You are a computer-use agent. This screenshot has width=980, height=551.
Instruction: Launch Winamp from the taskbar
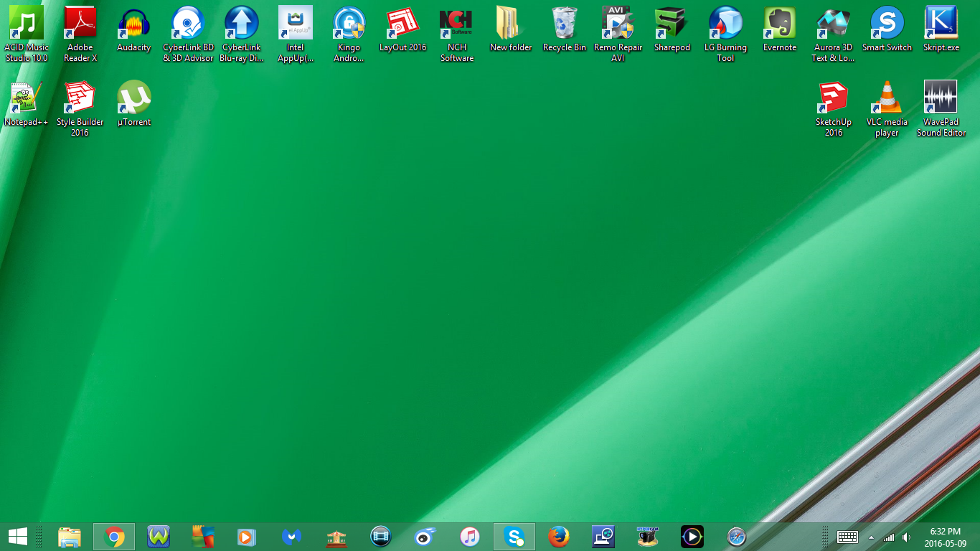point(159,537)
